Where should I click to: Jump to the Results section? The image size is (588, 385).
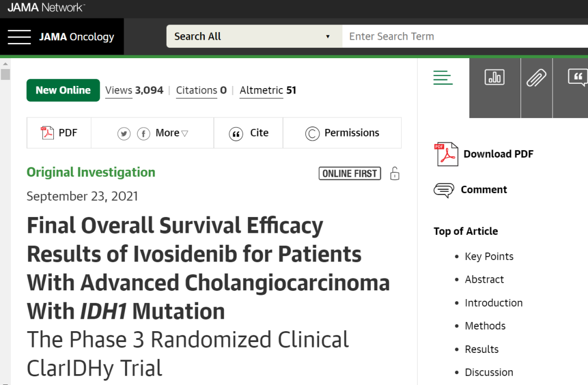(481, 350)
